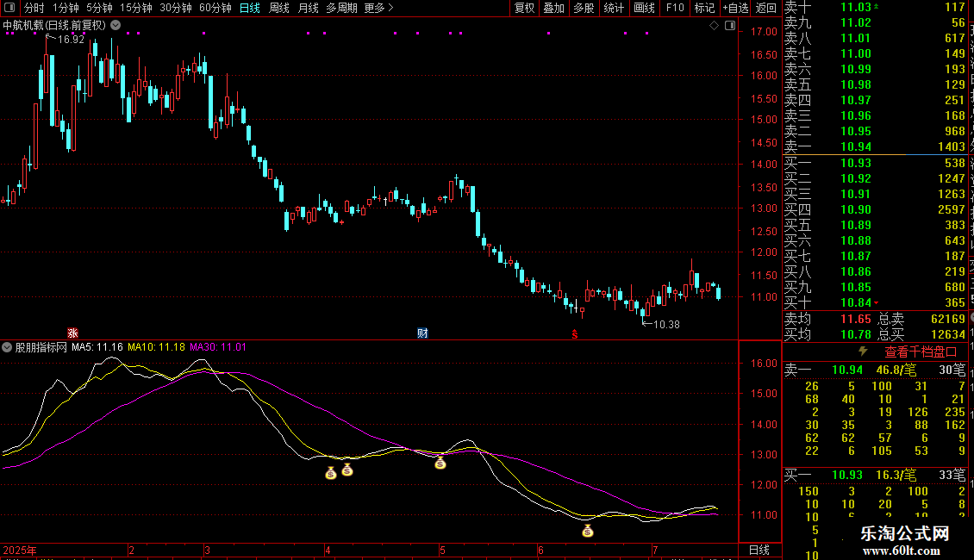Screen dimensions: 974x560
Task: Click month 7 on the time axis
Action: pos(655,550)
